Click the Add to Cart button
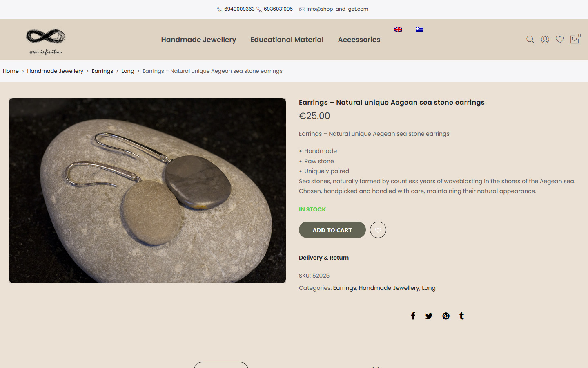The height and width of the screenshot is (368, 588). tap(332, 230)
